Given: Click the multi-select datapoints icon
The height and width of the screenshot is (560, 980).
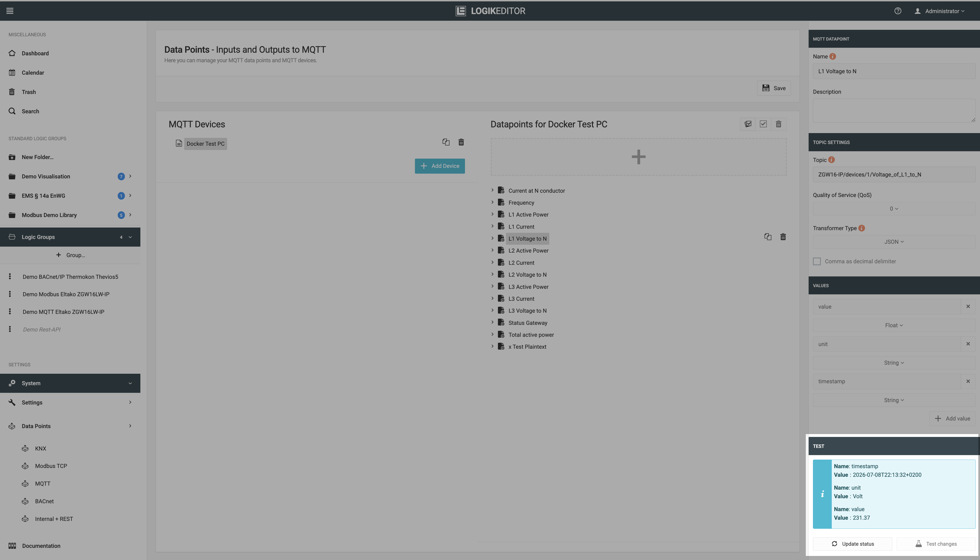Looking at the screenshot, I should click(748, 124).
